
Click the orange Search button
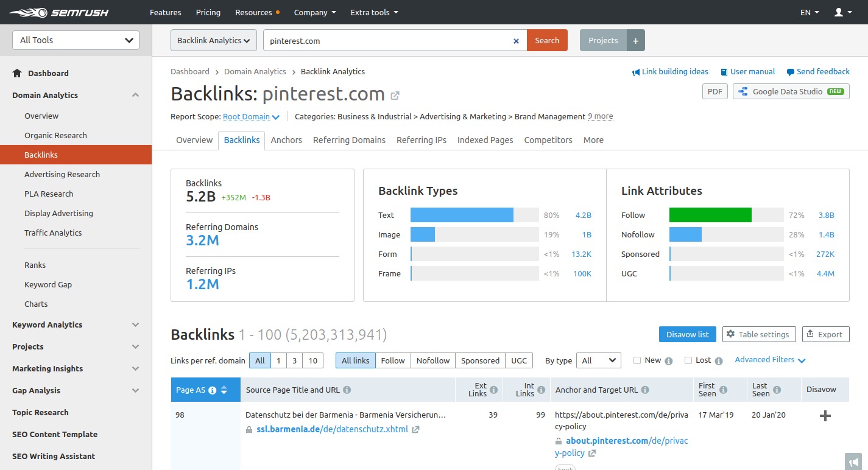[x=547, y=41]
